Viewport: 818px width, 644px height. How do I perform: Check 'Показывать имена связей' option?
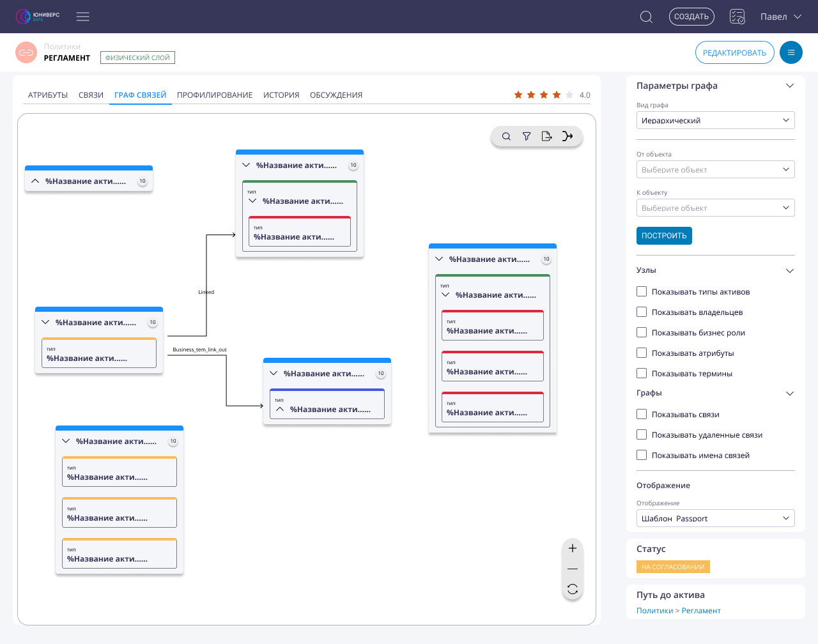[642, 456]
